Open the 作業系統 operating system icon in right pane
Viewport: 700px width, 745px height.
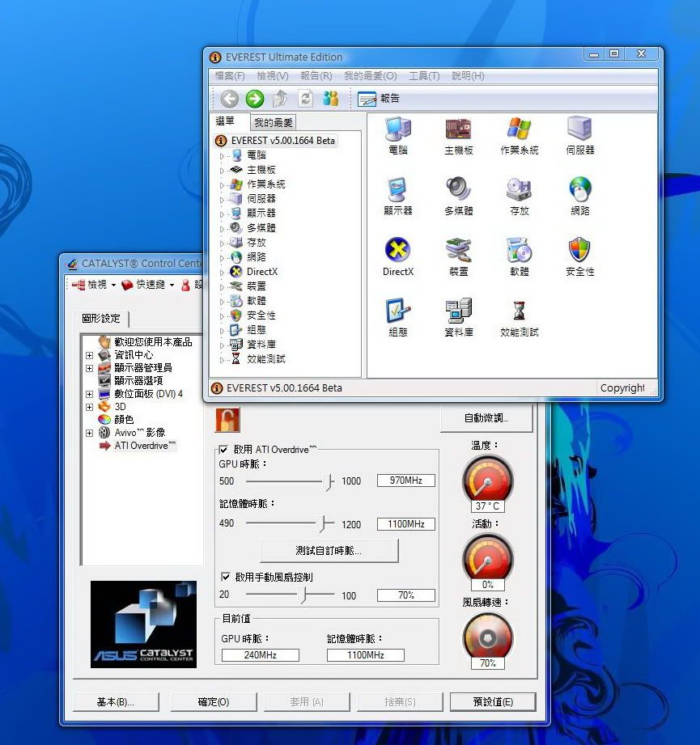tap(520, 136)
